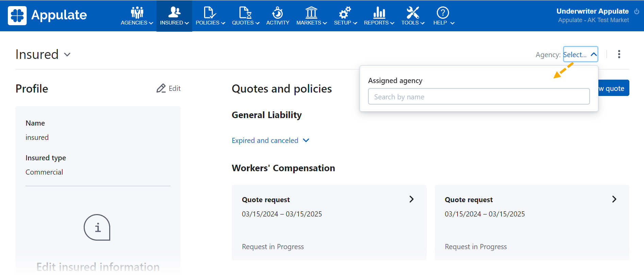Open the Markets bank building icon
The height and width of the screenshot is (275, 644).
point(311,13)
